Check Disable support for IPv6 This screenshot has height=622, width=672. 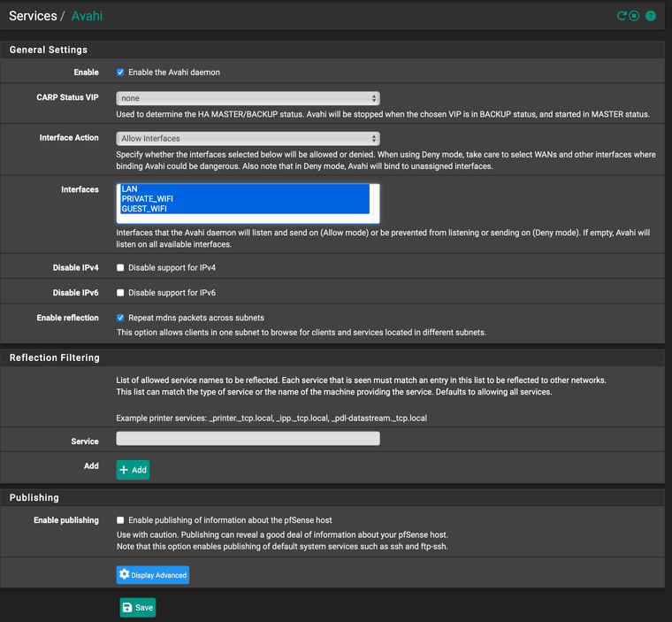(120, 293)
